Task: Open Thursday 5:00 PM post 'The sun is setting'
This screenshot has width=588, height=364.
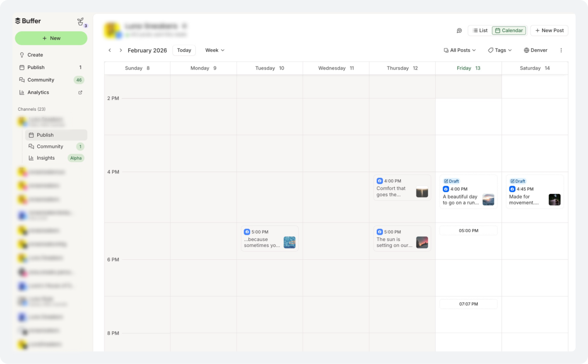Action: 402,239
